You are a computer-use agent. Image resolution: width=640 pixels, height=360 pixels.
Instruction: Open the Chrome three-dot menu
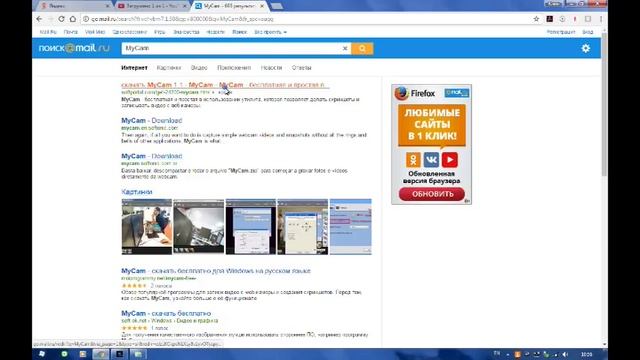point(601,19)
